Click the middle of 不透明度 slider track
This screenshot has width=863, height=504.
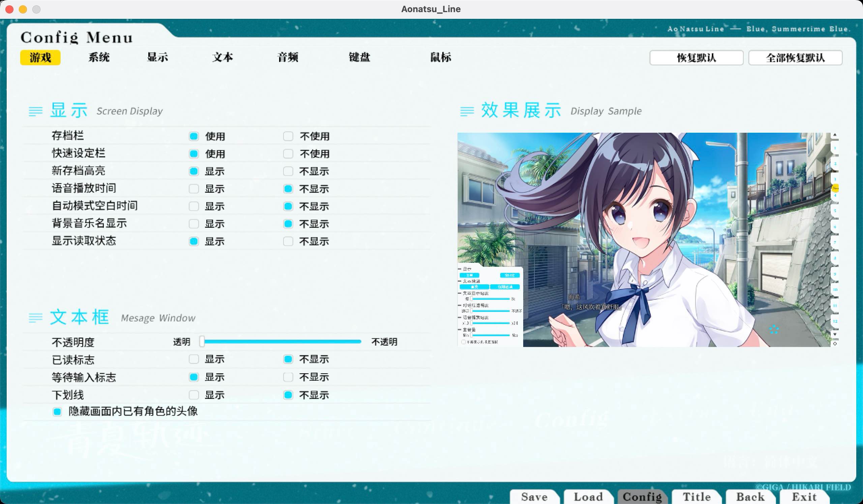click(281, 342)
